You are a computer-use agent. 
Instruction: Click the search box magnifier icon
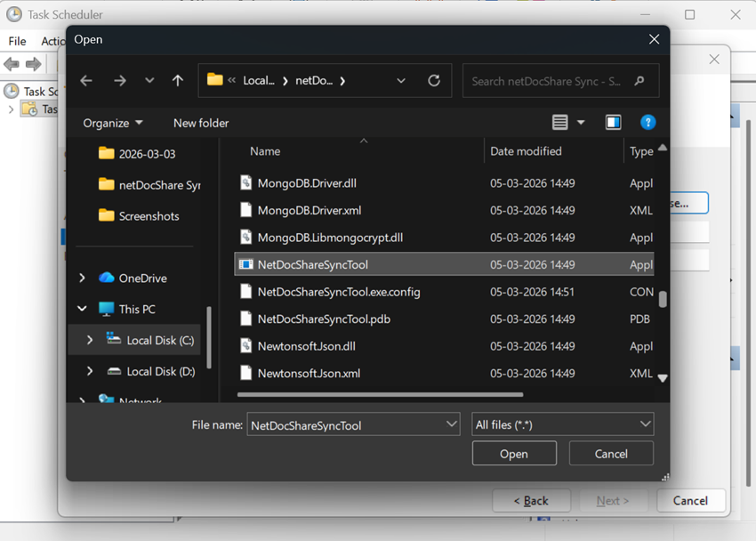(639, 80)
